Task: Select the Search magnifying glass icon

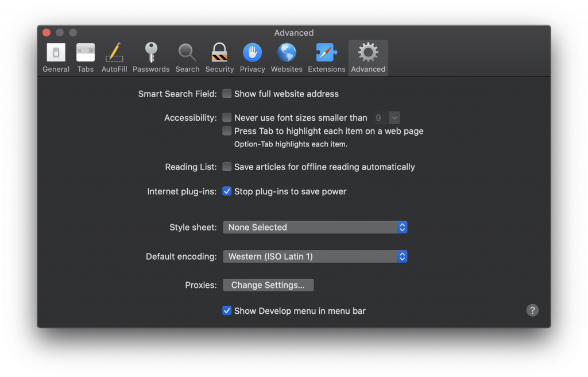Action: 187,53
